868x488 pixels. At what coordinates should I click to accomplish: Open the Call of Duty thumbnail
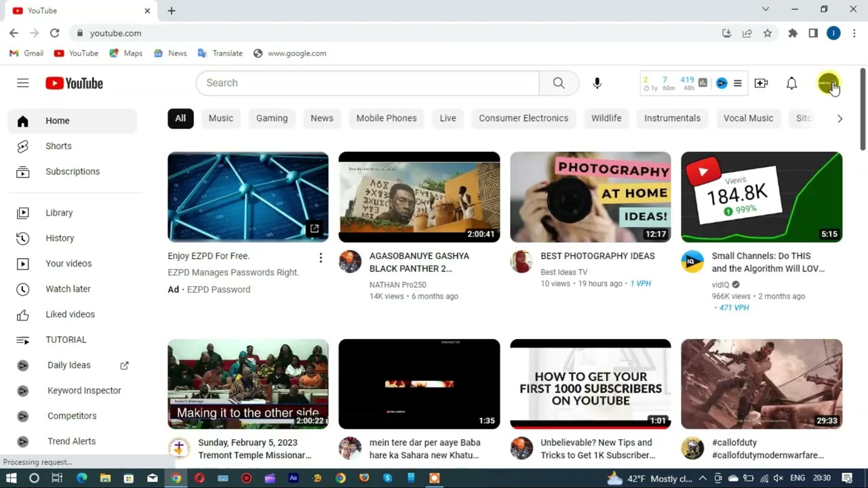pos(762,384)
